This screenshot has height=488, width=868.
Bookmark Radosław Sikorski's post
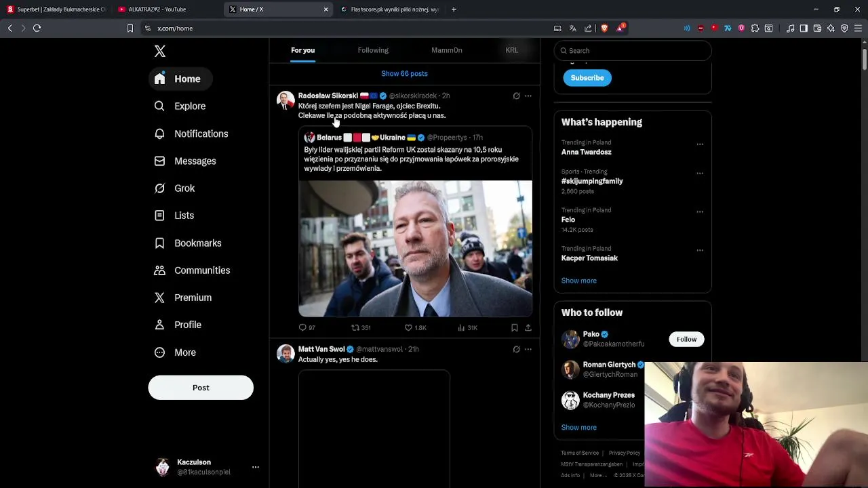515,327
